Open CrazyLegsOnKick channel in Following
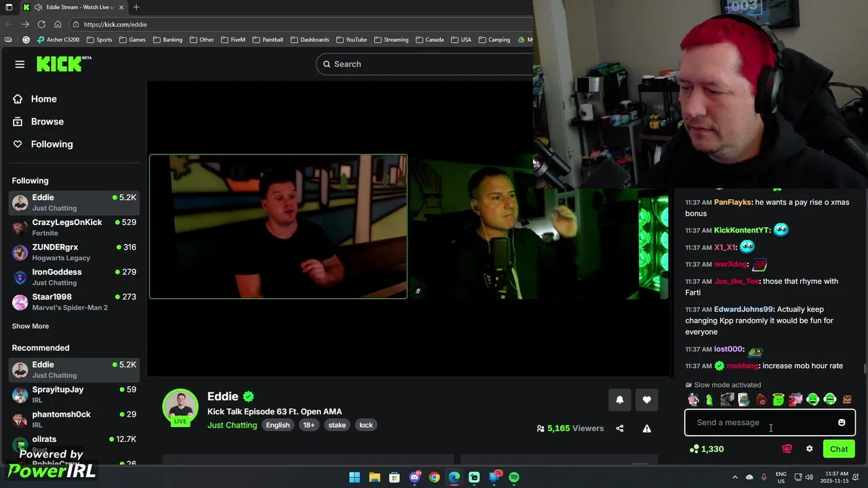Image resolution: width=868 pixels, height=488 pixels. [x=74, y=227]
